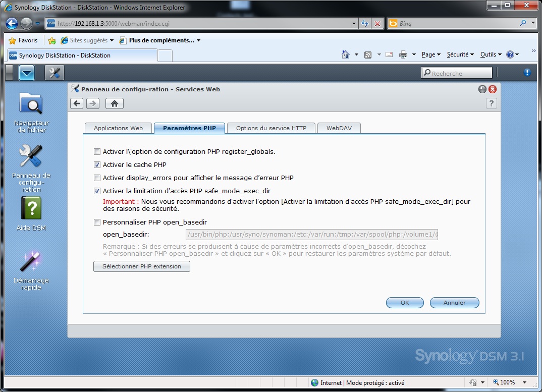
Task: Uncheck safe_mode_exec_dir access limitation checkbox
Action: [x=97, y=191]
